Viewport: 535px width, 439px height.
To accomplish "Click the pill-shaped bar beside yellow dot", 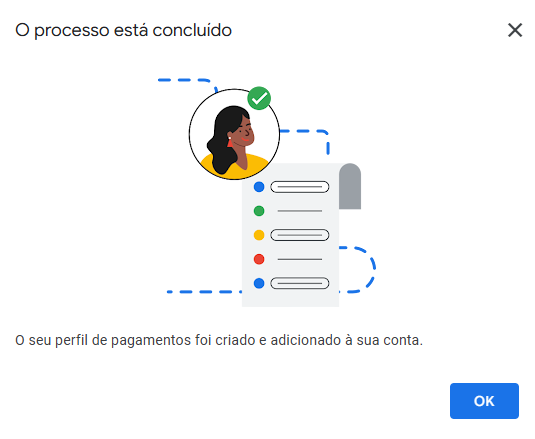I will (300, 235).
